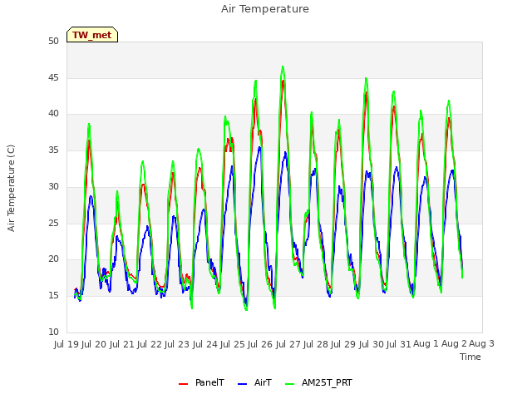
Task: Click the Air Temperature chart title
Action: [x=265, y=9]
